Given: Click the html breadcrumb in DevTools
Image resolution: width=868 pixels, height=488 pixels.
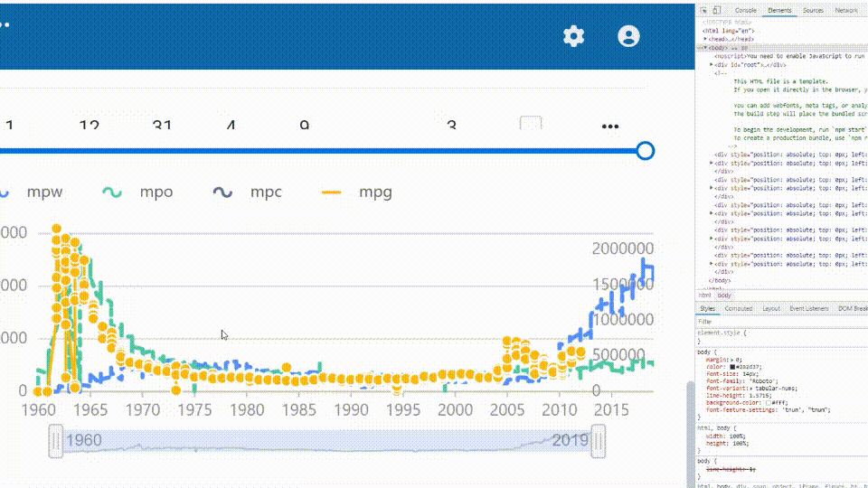Looking at the screenshot, I should tap(704, 296).
